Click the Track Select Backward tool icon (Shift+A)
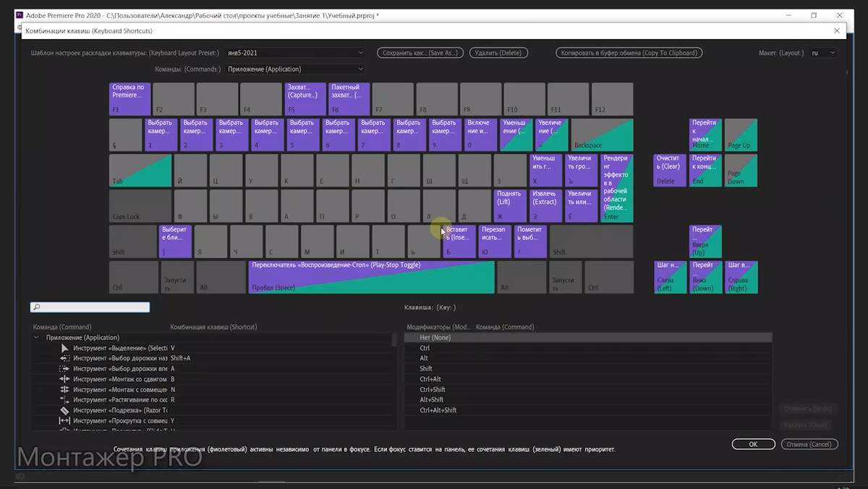 click(64, 358)
